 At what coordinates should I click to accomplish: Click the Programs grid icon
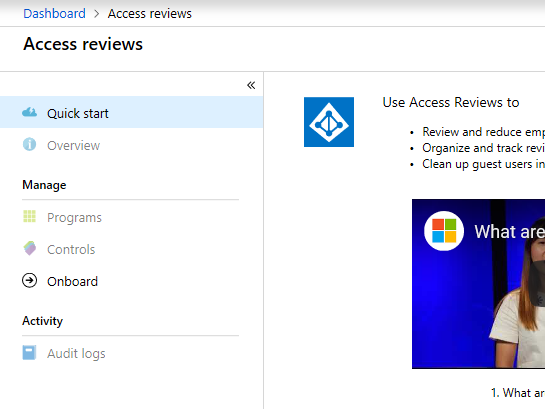click(x=30, y=216)
